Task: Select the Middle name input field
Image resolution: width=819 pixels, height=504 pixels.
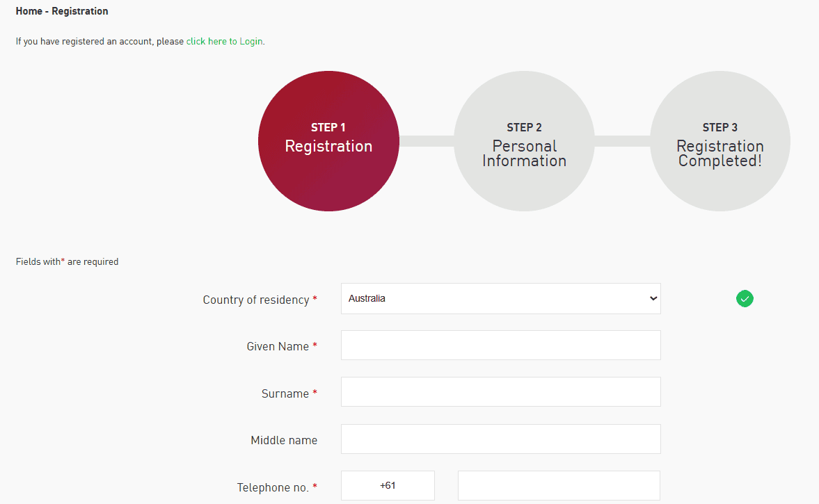Action: coord(500,439)
